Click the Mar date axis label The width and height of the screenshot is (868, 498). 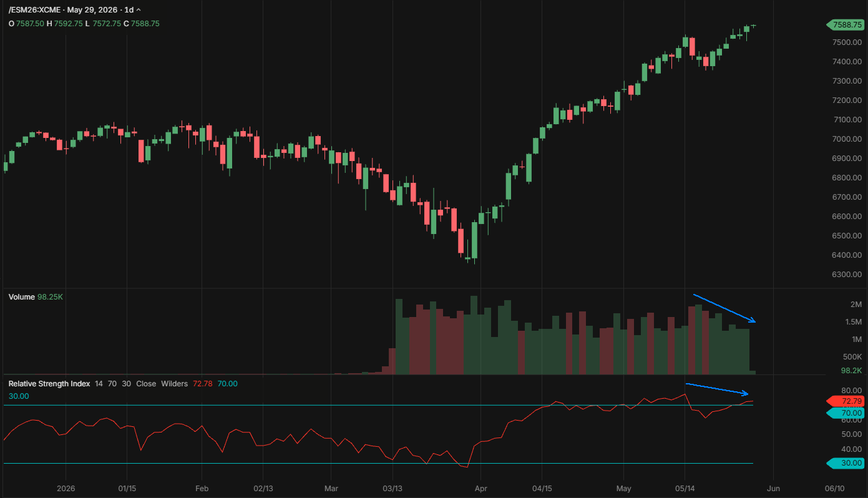(331, 489)
